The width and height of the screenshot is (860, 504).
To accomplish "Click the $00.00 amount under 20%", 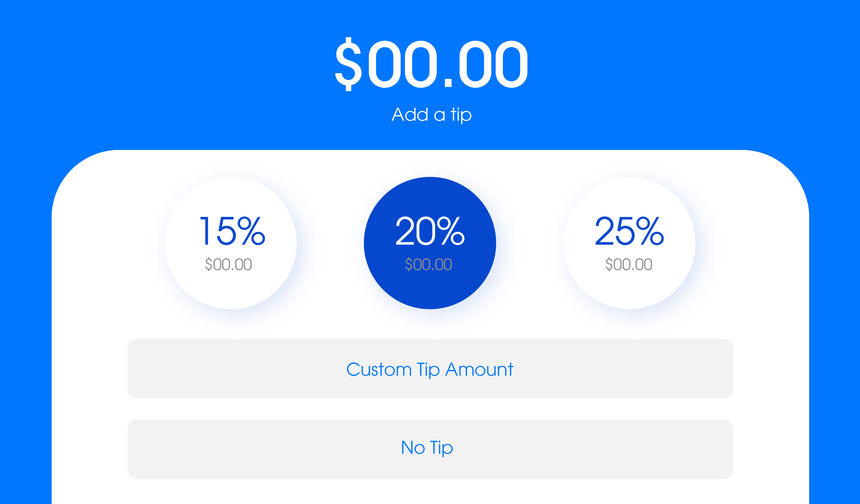I will click(x=428, y=264).
